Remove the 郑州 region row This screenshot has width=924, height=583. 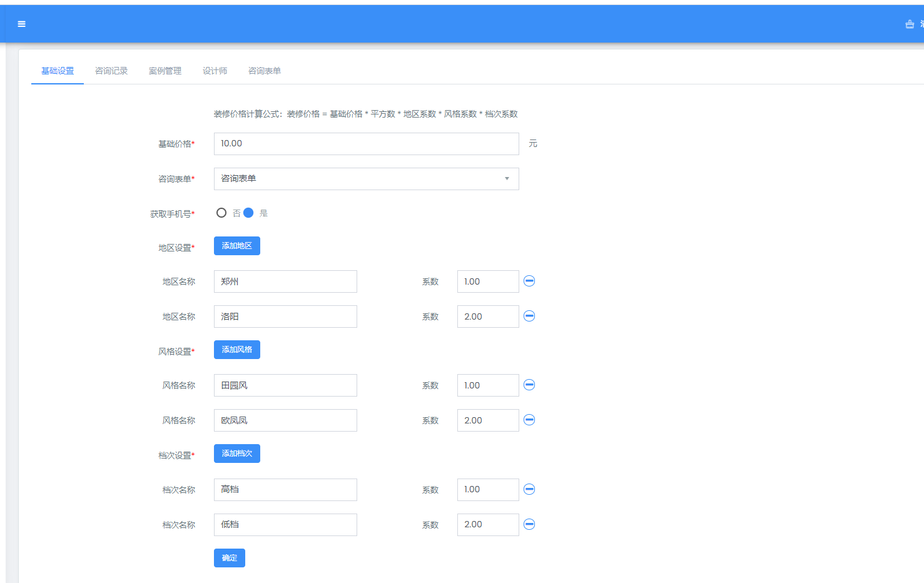pos(529,281)
